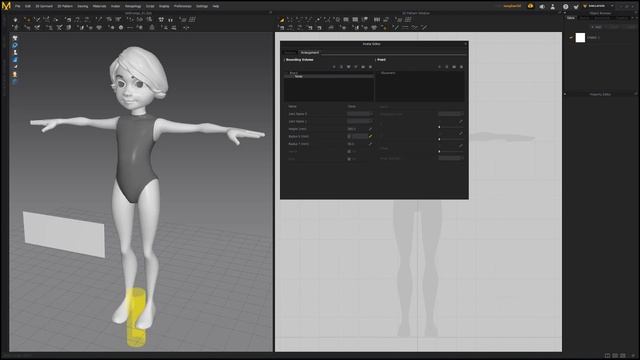Open the Edit menu
This screenshot has width=640, height=360.
(x=28, y=6)
